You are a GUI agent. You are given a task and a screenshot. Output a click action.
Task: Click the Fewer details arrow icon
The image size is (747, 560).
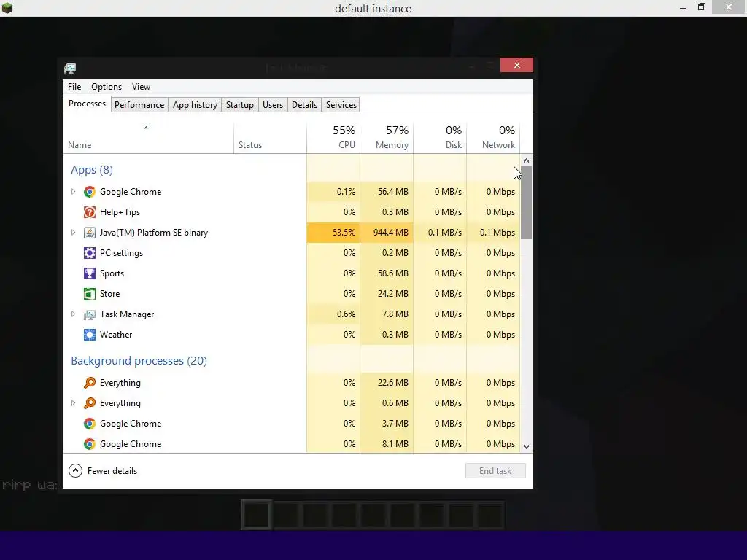(75, 471)
